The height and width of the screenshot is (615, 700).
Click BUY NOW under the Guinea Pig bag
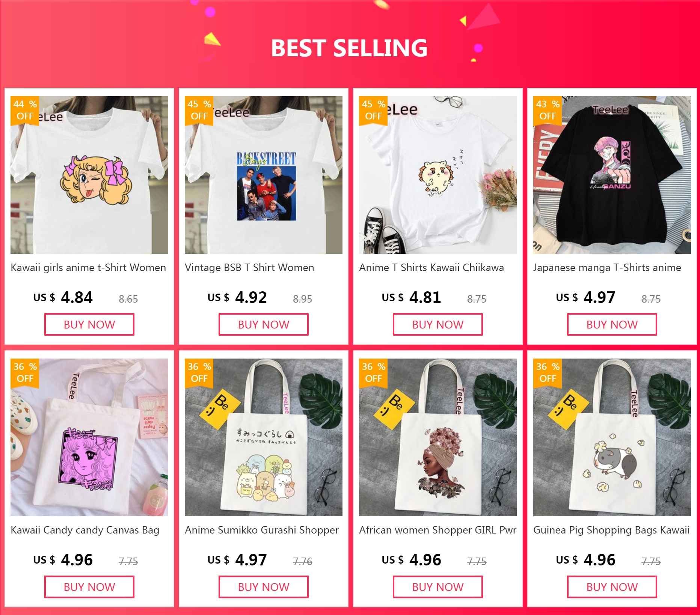click(x=612, y=587)
